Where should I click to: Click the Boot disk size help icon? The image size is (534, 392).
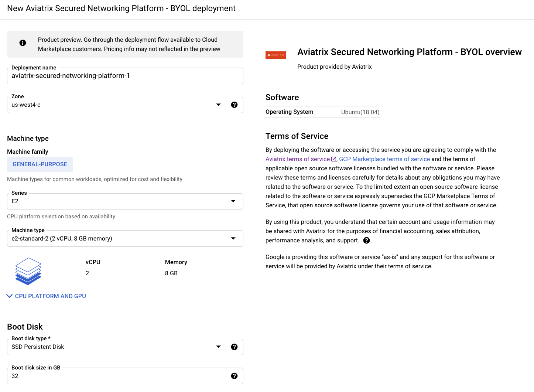pos(235,376)
